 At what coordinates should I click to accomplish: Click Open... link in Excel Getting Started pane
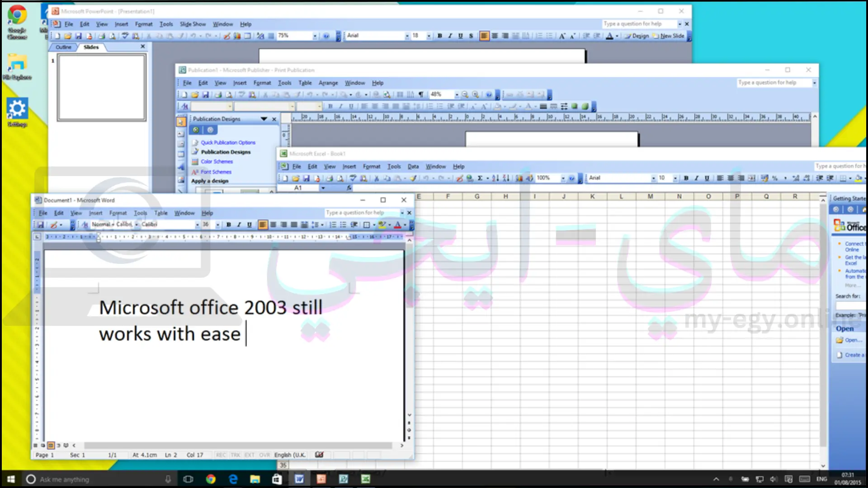click(x=854, y=340)
